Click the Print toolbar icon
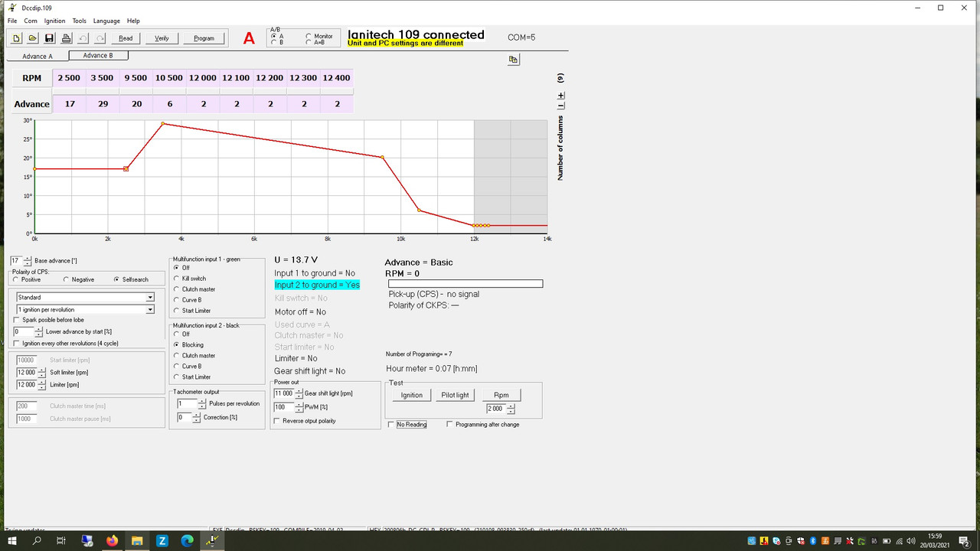The height and width of the screenshot is (551, 980). 67,38
